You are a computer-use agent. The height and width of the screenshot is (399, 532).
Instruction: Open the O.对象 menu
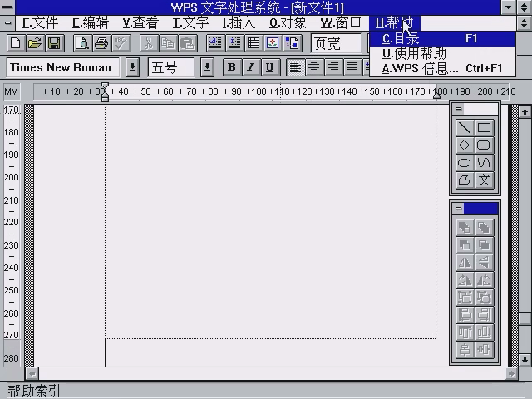(x=288, y=23)
